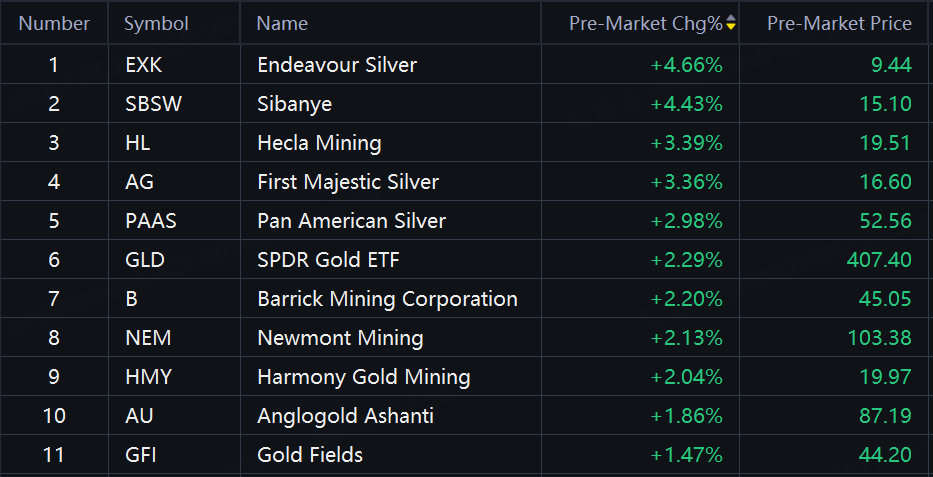
Task: Click row number 11 cell
Action: [54, 455]
